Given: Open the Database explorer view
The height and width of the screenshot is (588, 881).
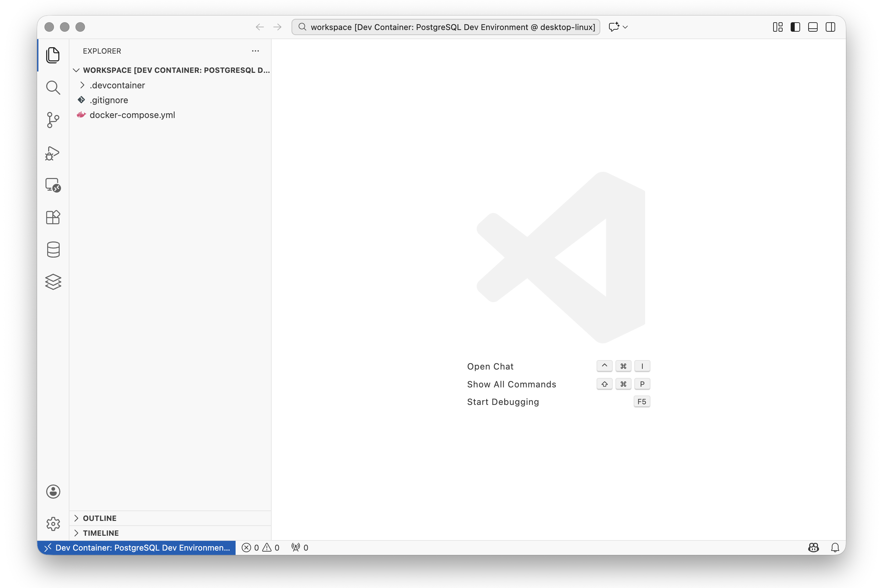Looking at the screenshot, I should pyautogui.click(x=53, y=249).
